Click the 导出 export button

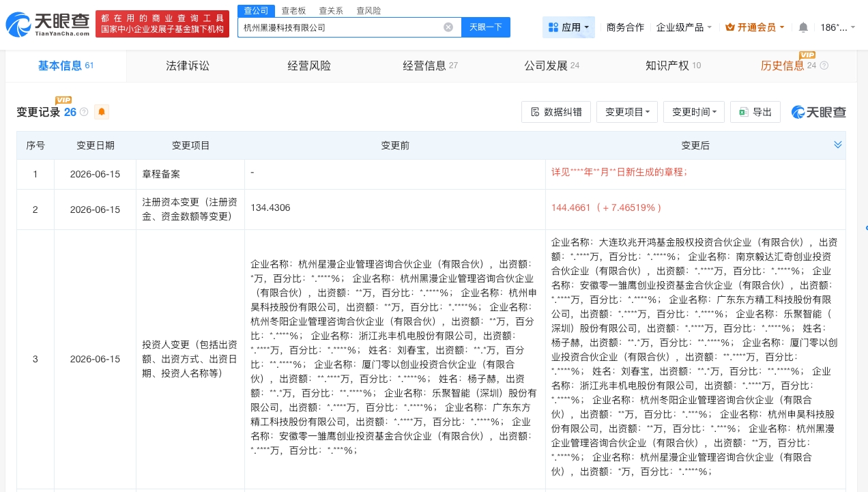(755, 112)
